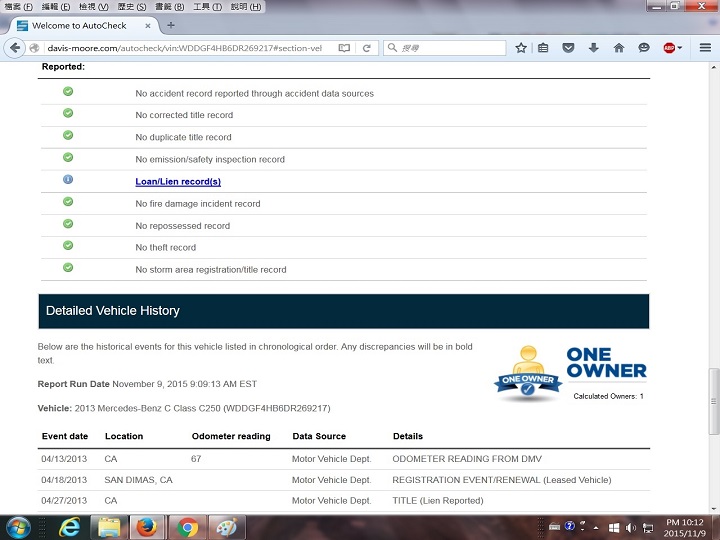Viewport: 720px width, 540px height.
Task: Click green check beside No storm area record
Action: pos(68,267)
